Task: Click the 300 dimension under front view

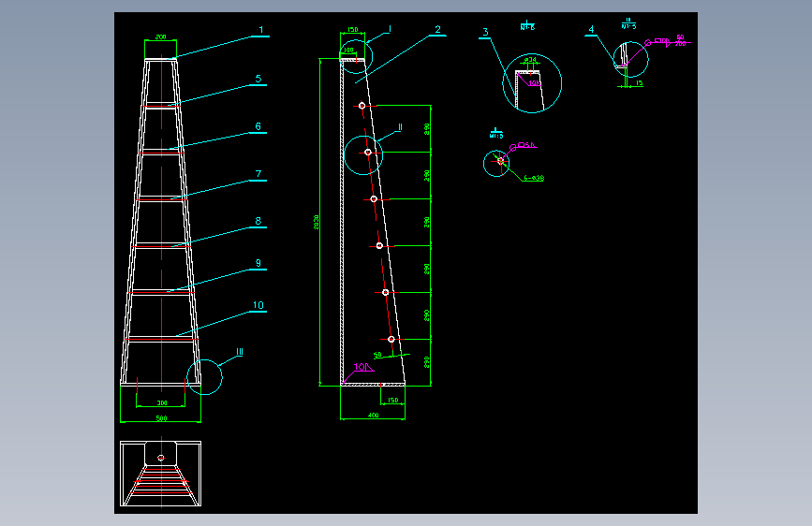Action: [162, 402]
